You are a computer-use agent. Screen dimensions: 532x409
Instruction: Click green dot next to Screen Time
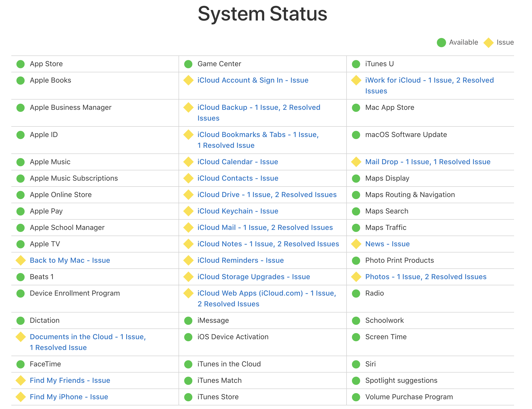point(356,337)
